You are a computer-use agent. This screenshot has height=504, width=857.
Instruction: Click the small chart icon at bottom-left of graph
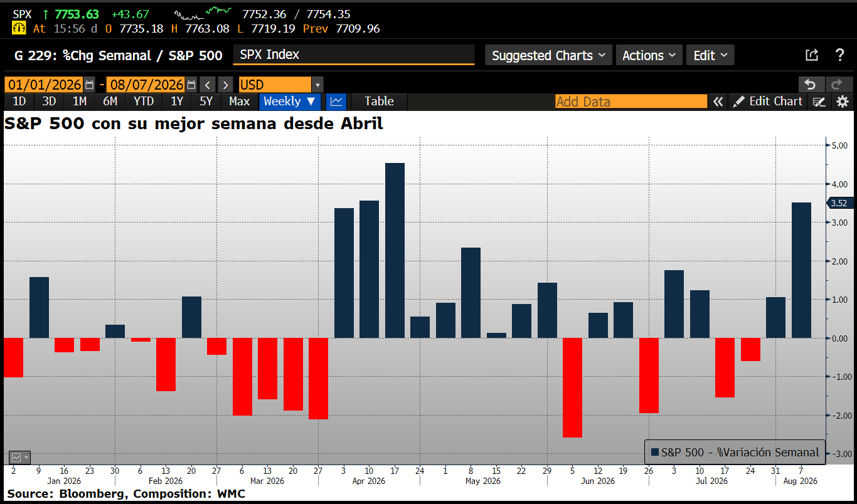pyautogui.click(x=19, y=458)
